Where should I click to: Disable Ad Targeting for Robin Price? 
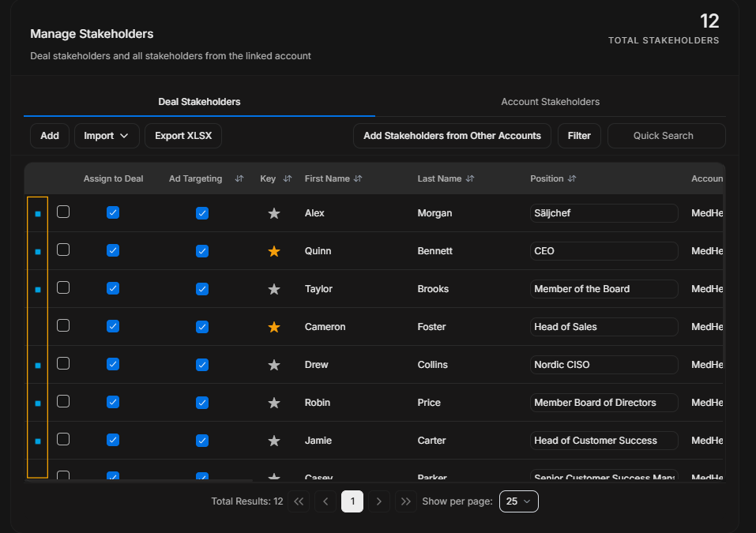pos(202,403)
